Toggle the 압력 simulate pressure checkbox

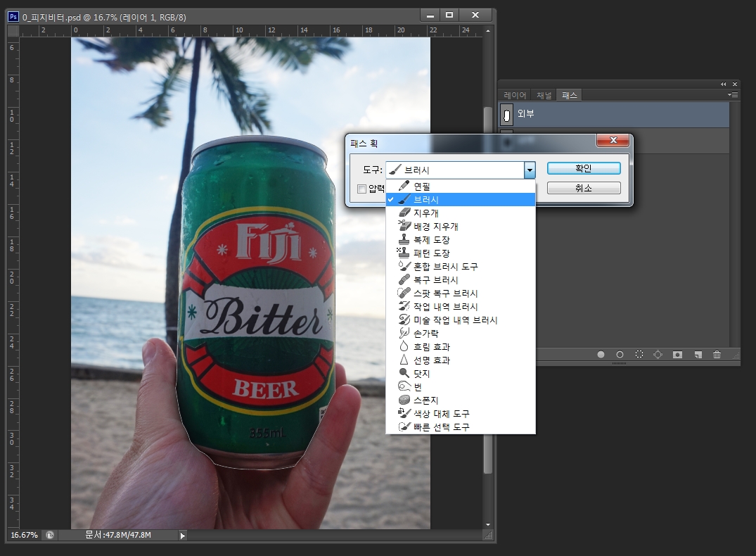click(361, 189)
